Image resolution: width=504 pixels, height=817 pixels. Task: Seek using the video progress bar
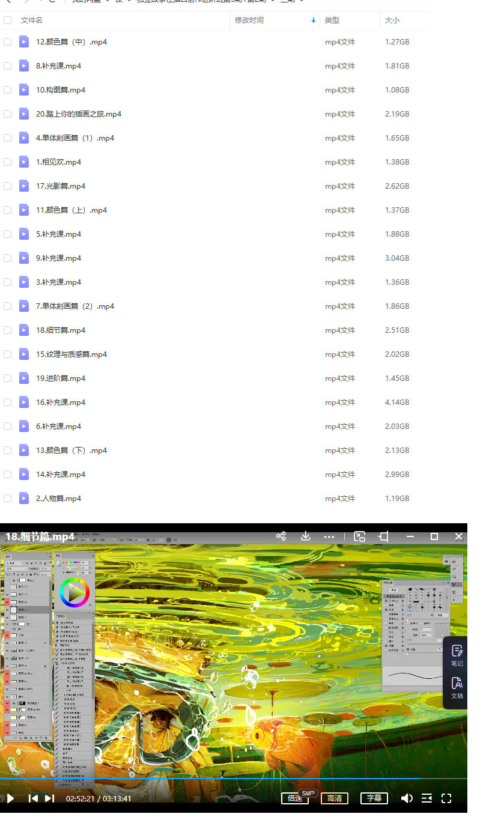point(234,779)
